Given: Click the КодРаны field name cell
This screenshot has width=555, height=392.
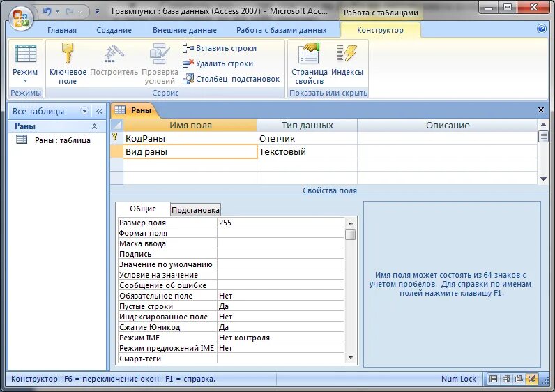Looking at the screenshot, I should coord(190,139).
